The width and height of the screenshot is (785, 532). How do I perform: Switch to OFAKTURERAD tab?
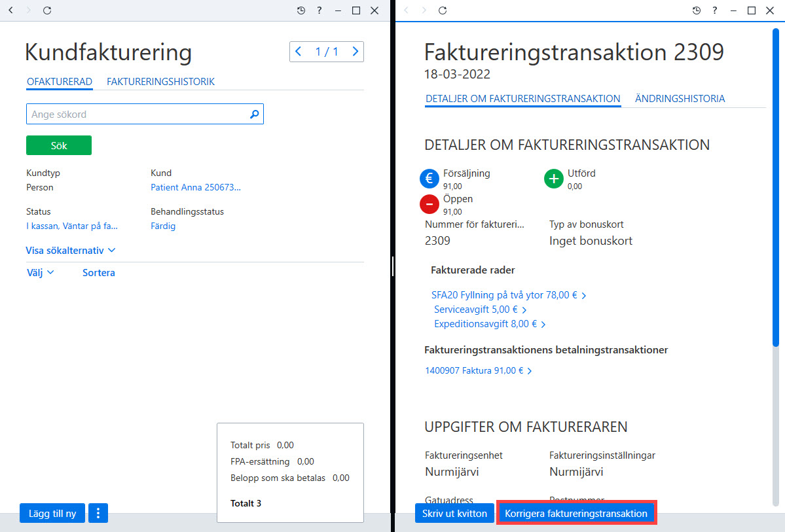tap(60, 82)
